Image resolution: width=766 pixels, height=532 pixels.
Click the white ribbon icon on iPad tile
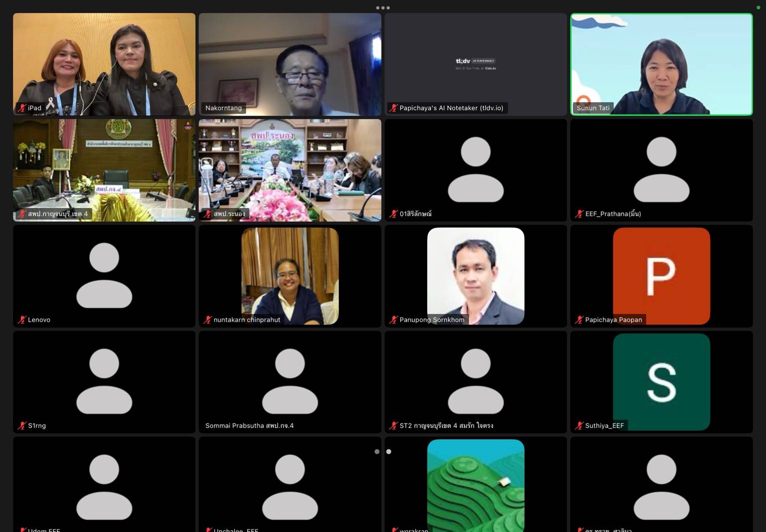(50, 104)
